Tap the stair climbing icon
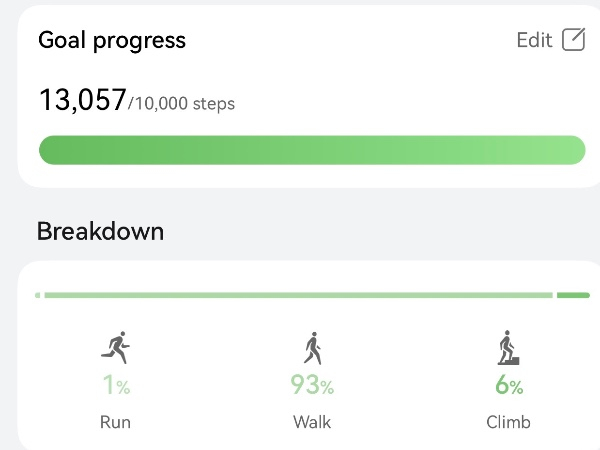The width and height of the screenshot is (600, 450). tap(508, 348)
